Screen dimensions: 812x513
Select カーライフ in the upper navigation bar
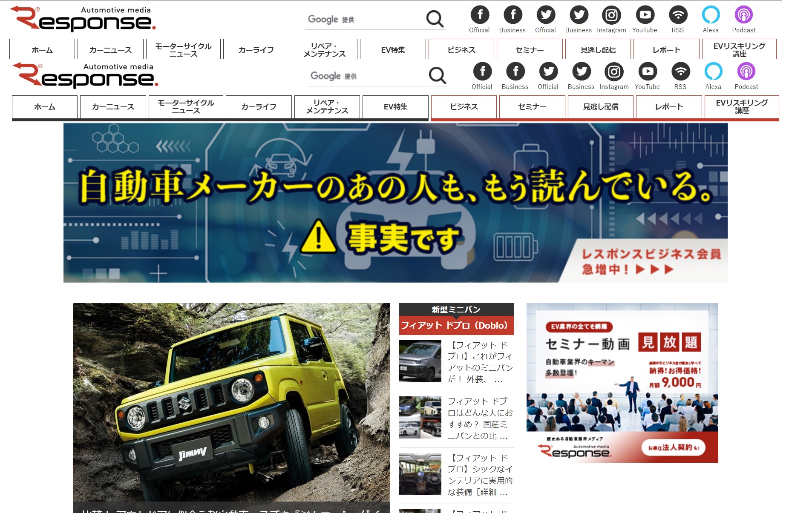(x=256, y=49)
